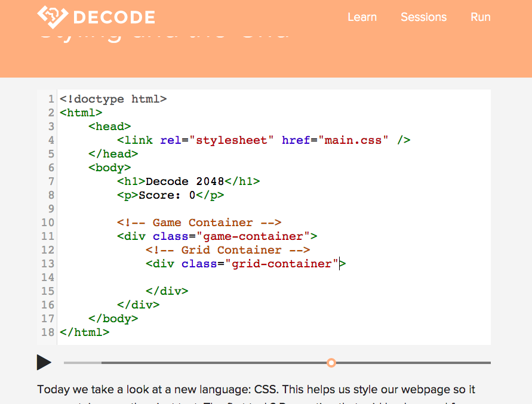Click the opening html tag on line 2
The height and width of the screenshot is (404, 532).
click(81, 113)
